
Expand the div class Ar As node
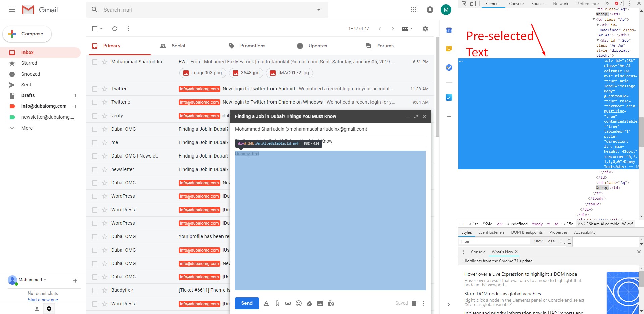598,25
